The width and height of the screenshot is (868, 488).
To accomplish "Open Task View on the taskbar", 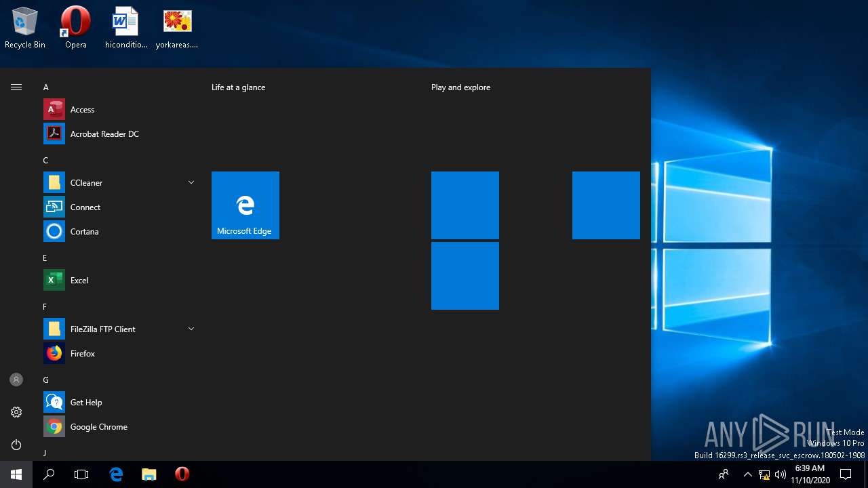I will pos(81,474).
